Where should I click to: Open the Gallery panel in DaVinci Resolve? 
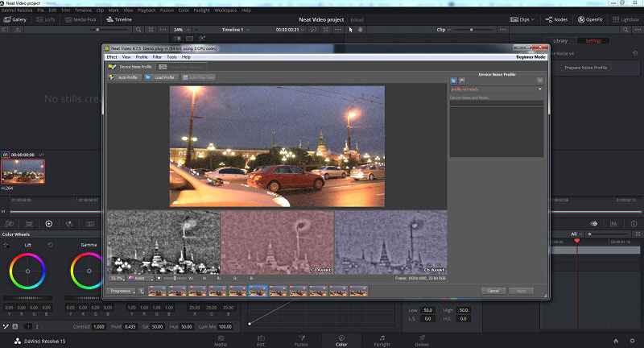tap(14, 19)
